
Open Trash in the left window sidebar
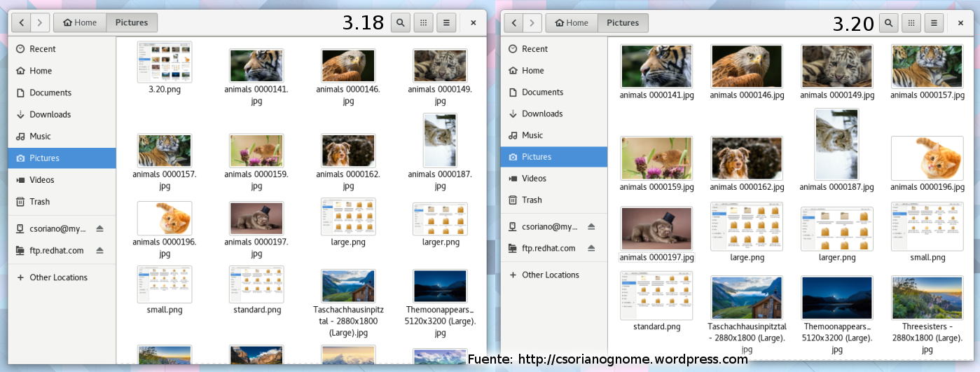pos(39,202)
